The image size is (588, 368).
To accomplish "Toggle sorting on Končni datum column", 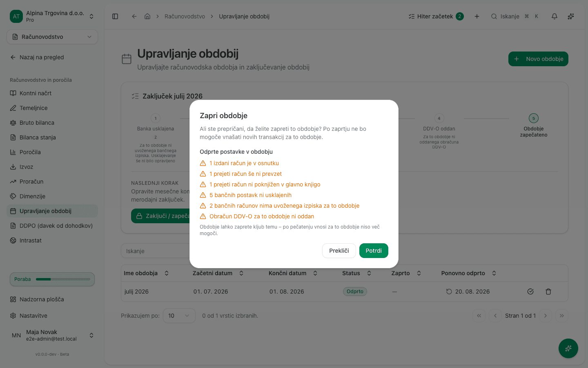I will click(x=293, y=273).
